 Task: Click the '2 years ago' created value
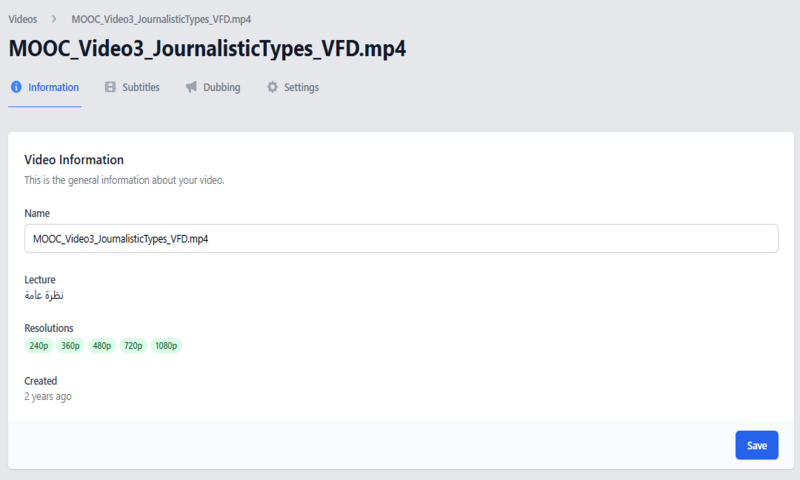click(x=48, y=396)
